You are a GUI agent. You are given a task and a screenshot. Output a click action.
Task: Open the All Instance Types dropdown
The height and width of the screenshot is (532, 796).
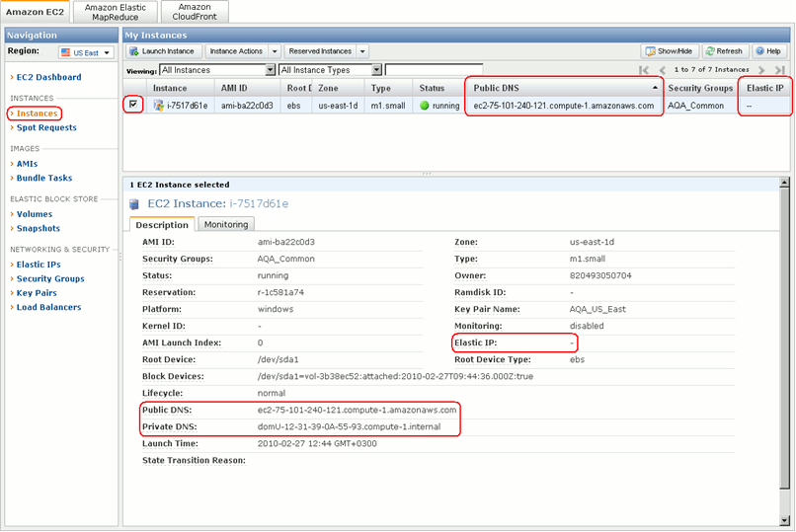(330, 70)
